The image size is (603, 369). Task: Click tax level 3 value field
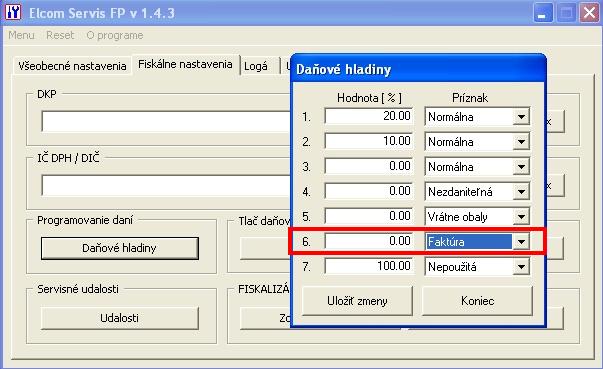point(369,166)
